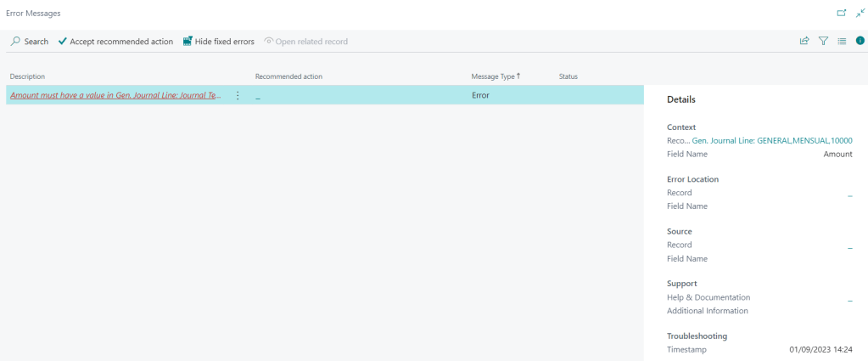The image size is (868, 361).
Task: Open page in new window icon
Action: click(x=842, y=14)
